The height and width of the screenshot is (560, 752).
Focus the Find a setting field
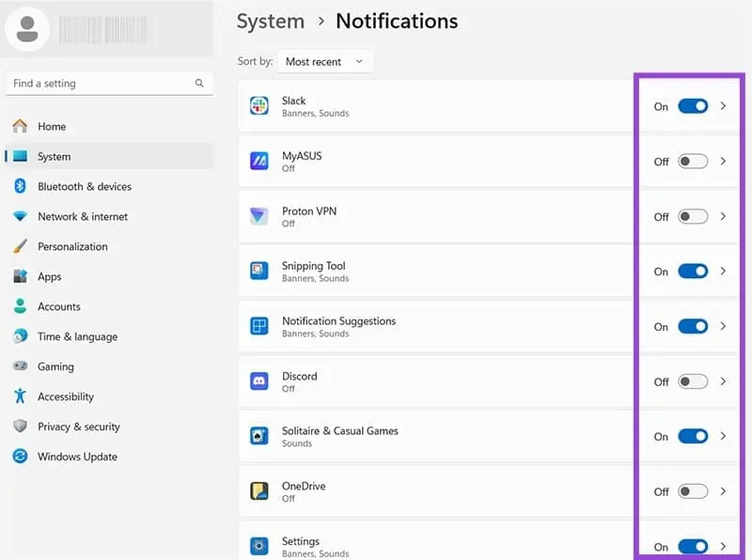(x=109, y=84)
